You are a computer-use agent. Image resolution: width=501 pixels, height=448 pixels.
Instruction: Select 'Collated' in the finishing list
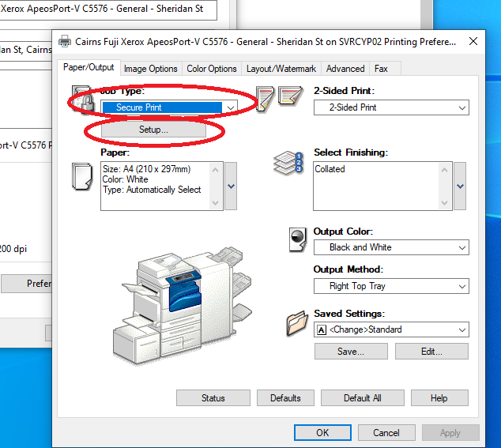pyautogui.click(x=330, y=169)
